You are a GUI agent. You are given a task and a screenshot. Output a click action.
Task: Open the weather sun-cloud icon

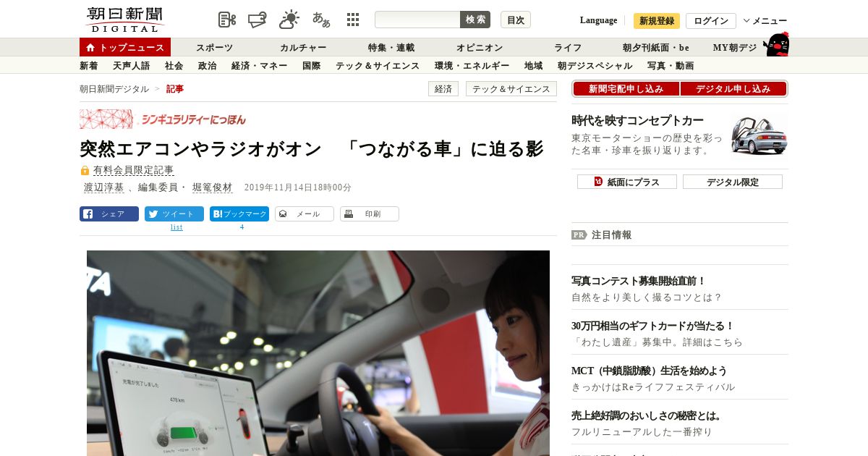point(289,20)
